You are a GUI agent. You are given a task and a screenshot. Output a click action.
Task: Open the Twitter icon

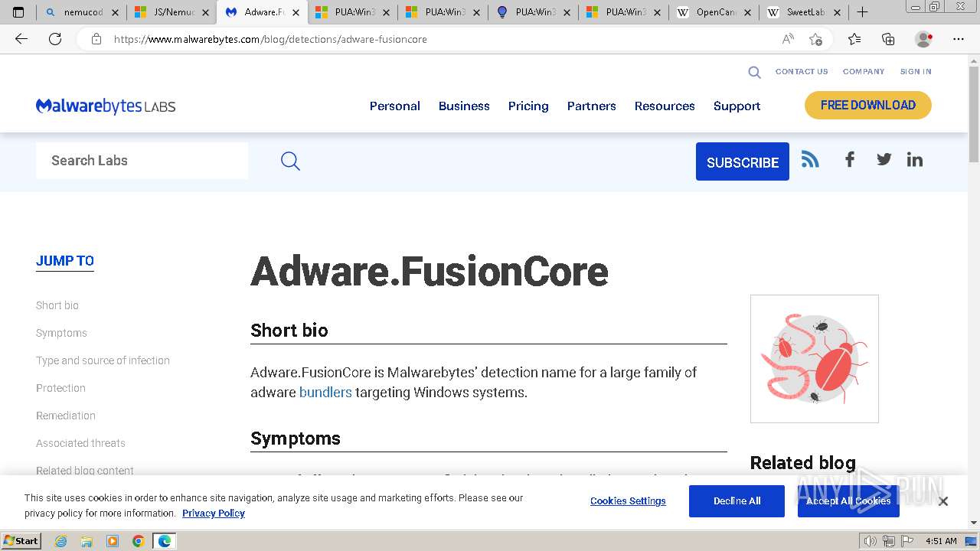884,159
